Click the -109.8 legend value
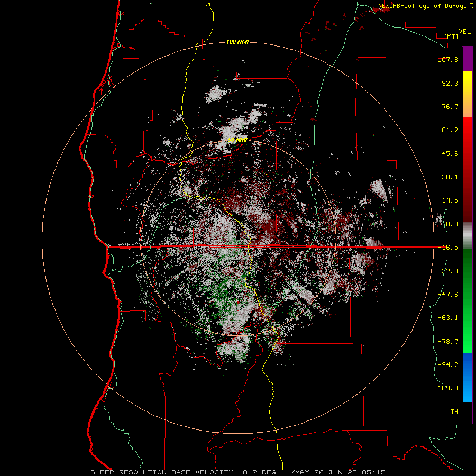Viewport: 476px width, 476px height. pos(446,388)
